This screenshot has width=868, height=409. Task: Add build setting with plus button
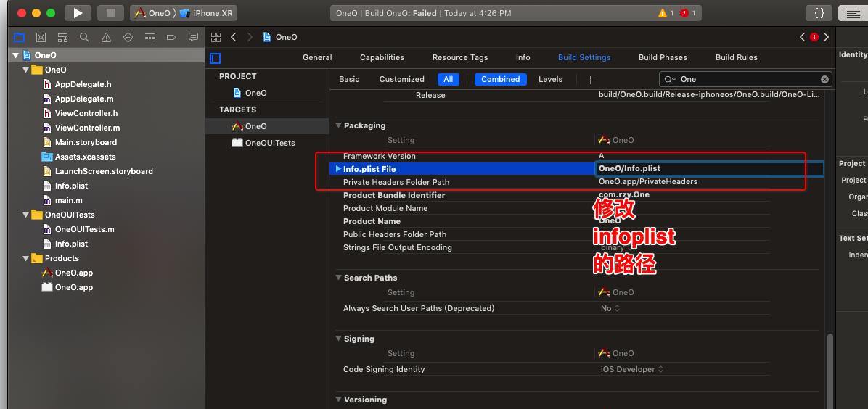[x=590, y=80]
